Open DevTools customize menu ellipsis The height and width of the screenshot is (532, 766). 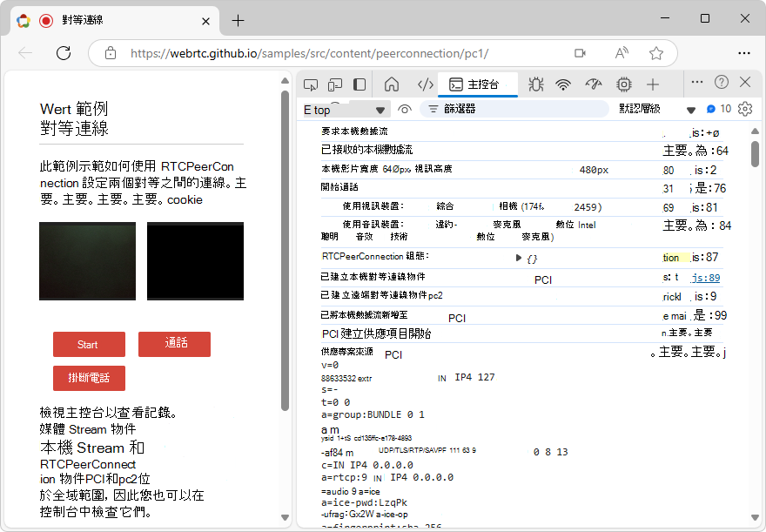click(697, 82)
